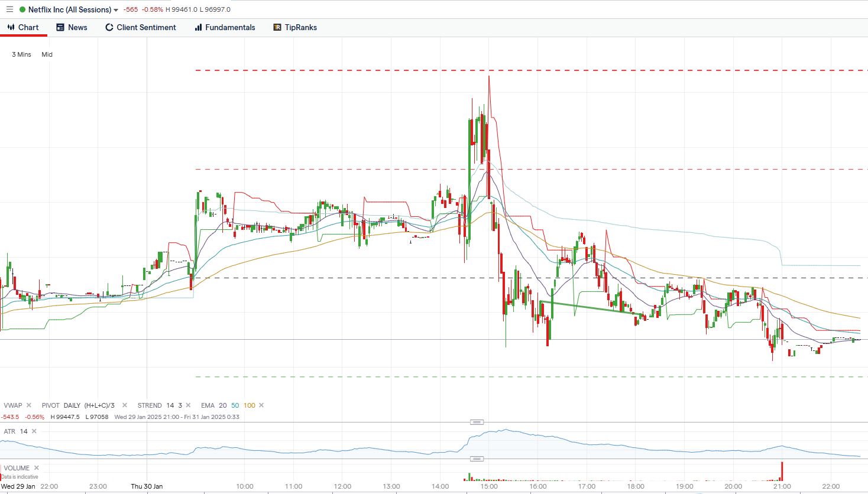Close the ATR 14 panel
This screenshot has width=868, height=494.
34,431
